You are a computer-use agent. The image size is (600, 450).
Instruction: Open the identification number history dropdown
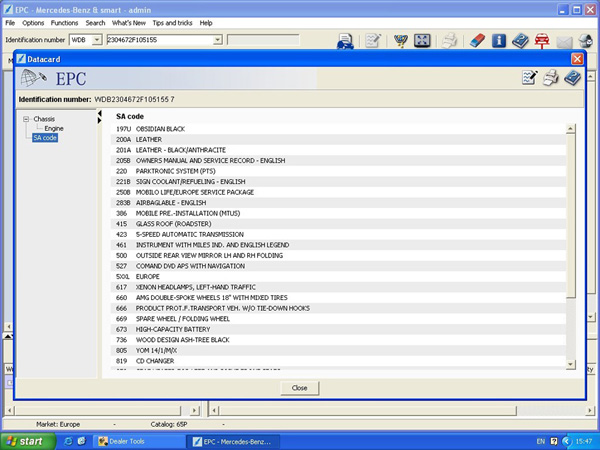[217, 40]
